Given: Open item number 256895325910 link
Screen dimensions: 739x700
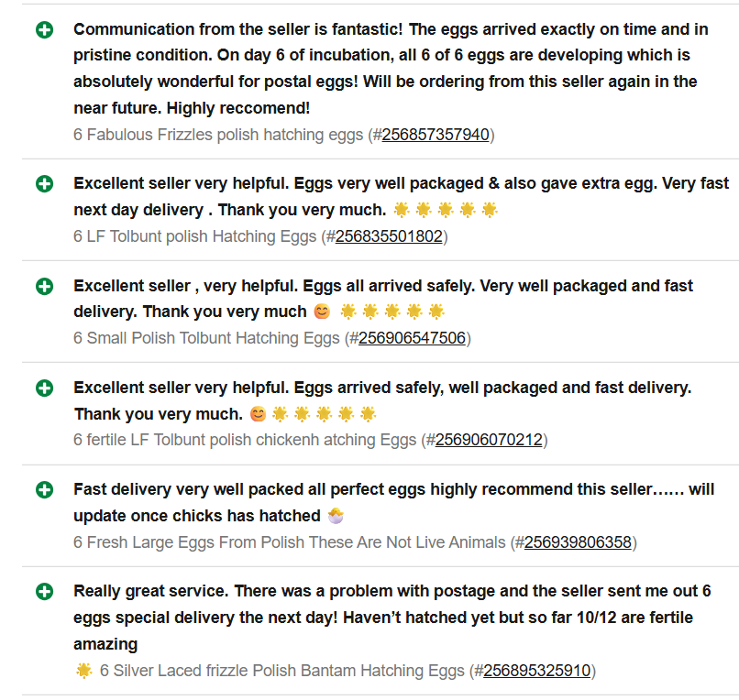Looking at the screenshot, I should pyautogui.click(x=536, y=671).
